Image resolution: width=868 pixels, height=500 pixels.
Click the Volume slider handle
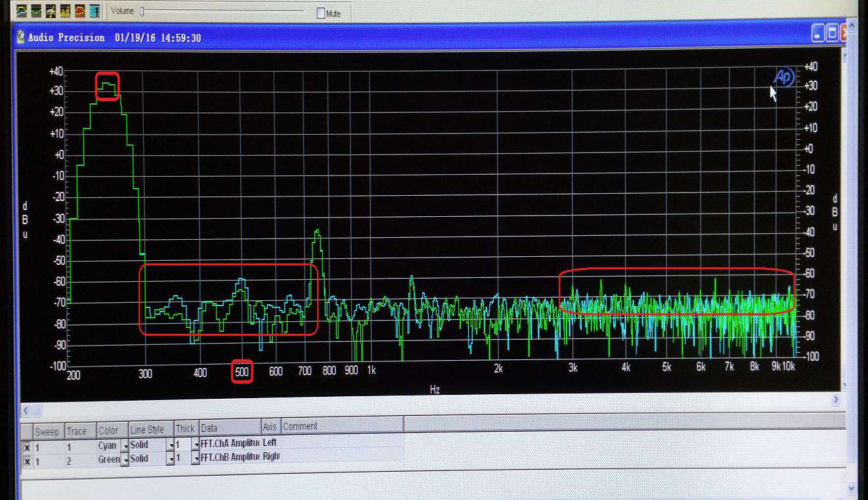coord(142,11)
